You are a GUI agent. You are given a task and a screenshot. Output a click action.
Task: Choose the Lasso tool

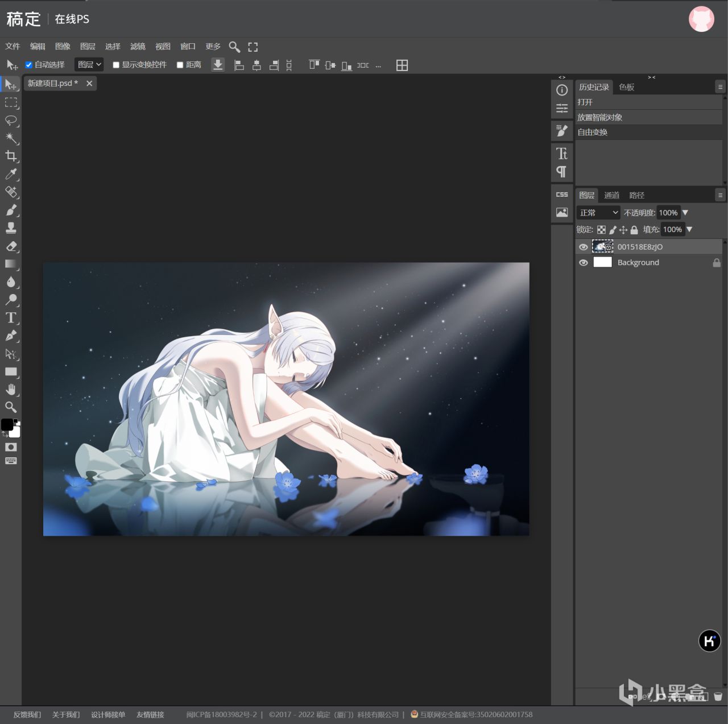11,120
